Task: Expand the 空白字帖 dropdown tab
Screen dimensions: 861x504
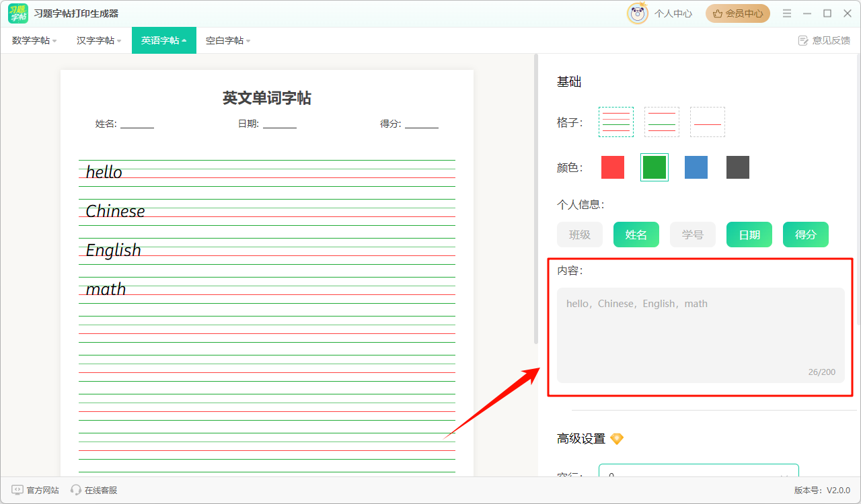Action: click(x=228, y=40)
